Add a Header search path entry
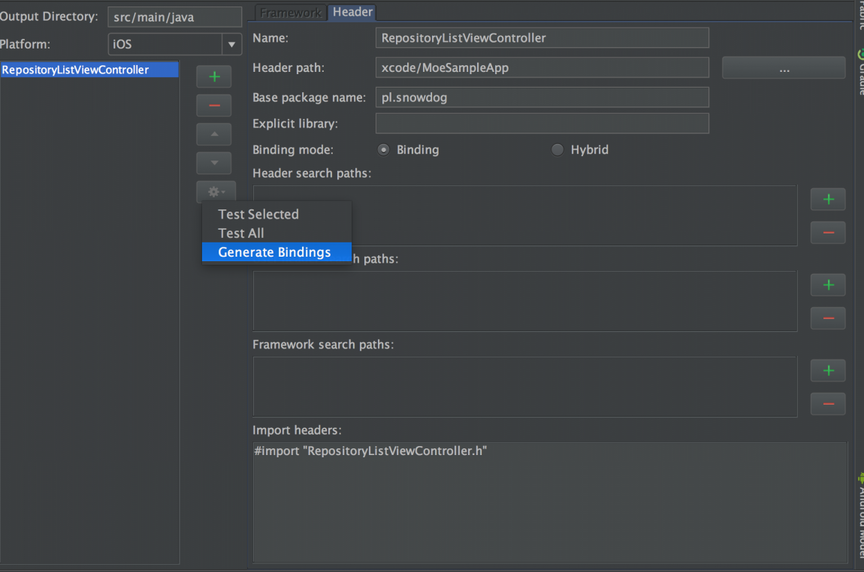 pyautogui.click(x=828, y=199)
